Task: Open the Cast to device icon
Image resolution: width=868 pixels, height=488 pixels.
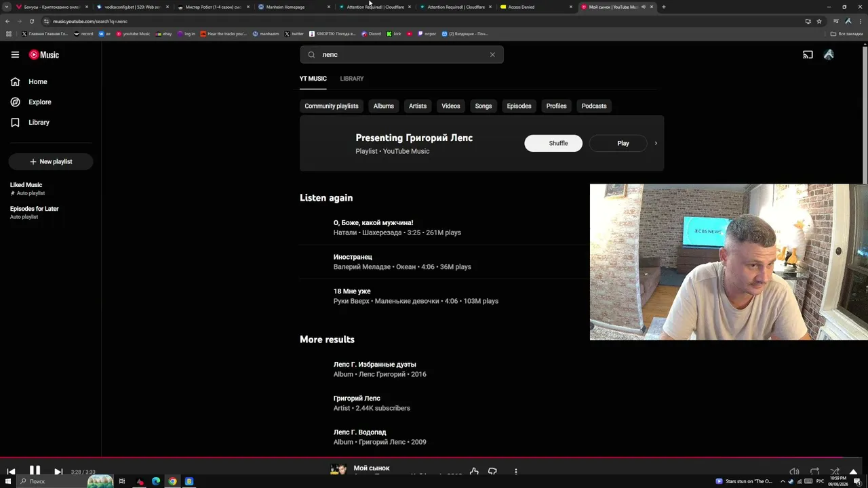Action: tap(808, 55)
